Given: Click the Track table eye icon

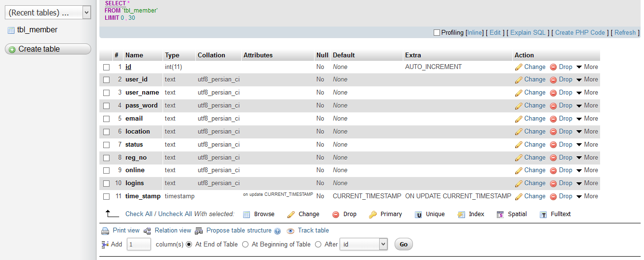Looking at the screenshot, I should click(290, 231).
